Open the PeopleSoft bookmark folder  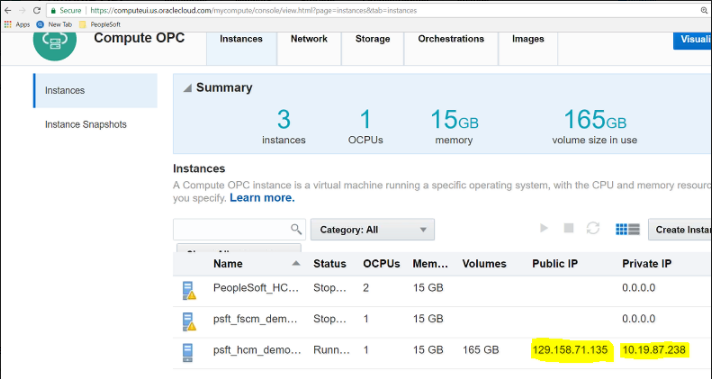[x=100, y=25]
